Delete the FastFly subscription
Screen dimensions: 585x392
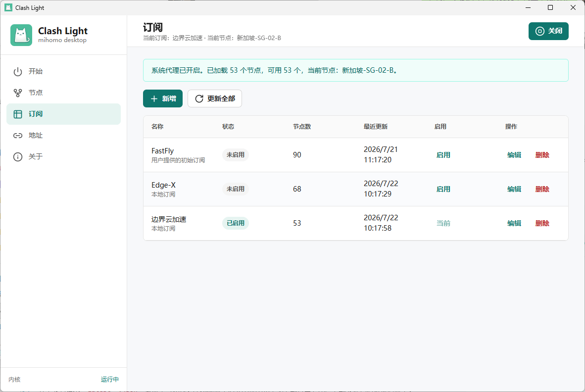tap(542, 155)
